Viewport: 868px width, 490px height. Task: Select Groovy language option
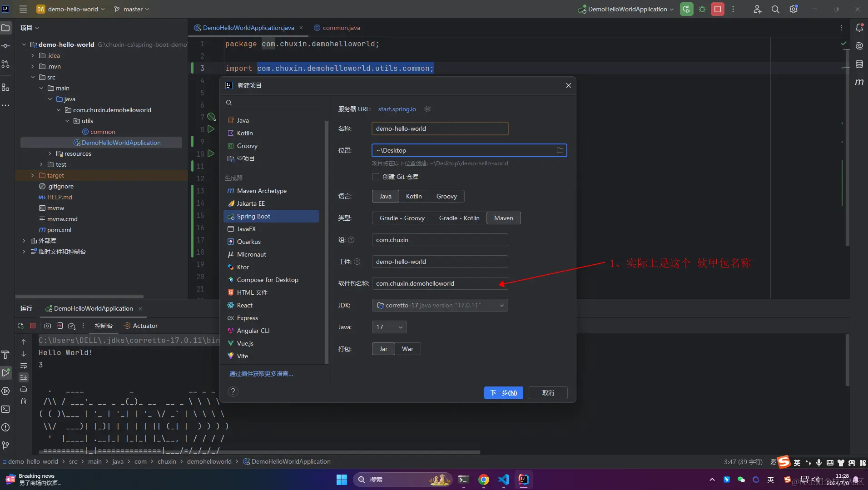tap(446, 196)
